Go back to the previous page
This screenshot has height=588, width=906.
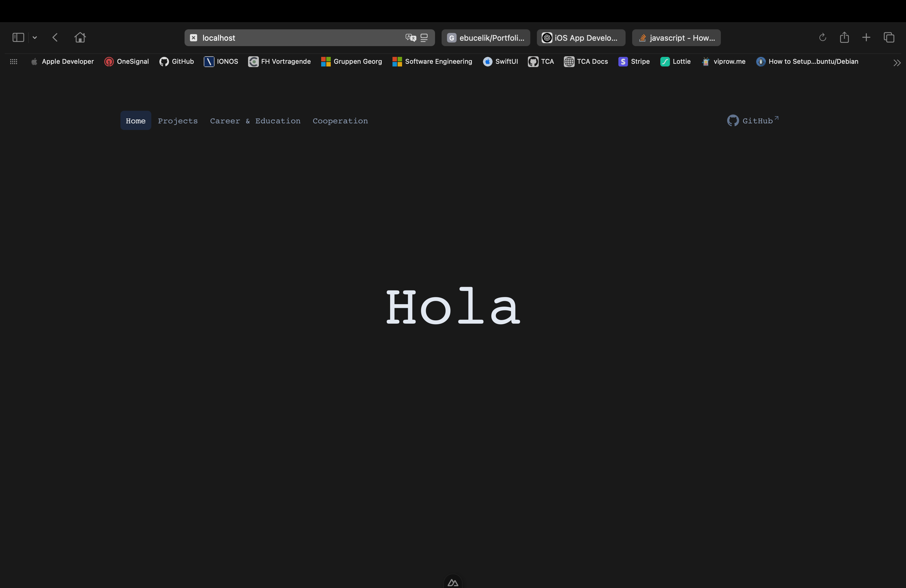click(55, 37)
